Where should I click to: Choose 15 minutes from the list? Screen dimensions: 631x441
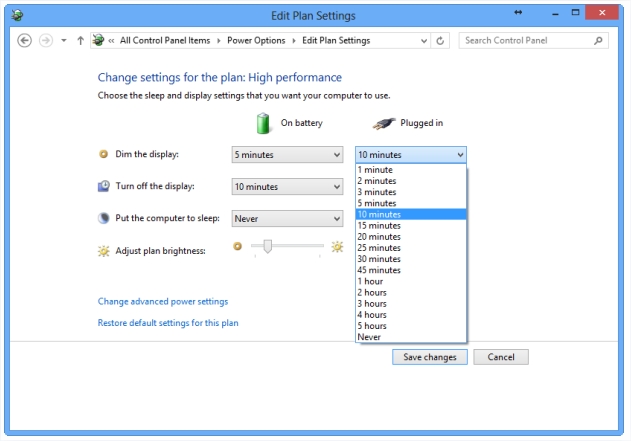[411, 226]
